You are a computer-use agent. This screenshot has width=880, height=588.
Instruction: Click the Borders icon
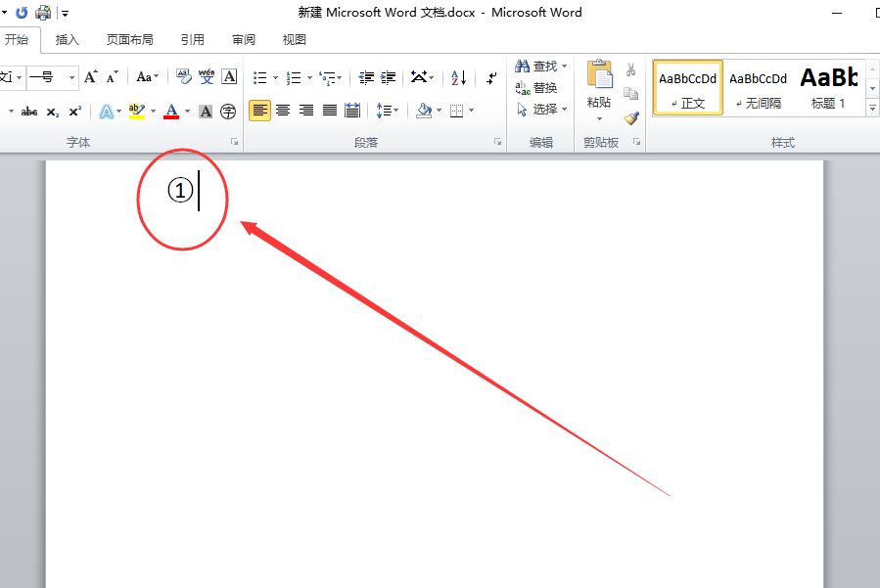click(457, 112)
